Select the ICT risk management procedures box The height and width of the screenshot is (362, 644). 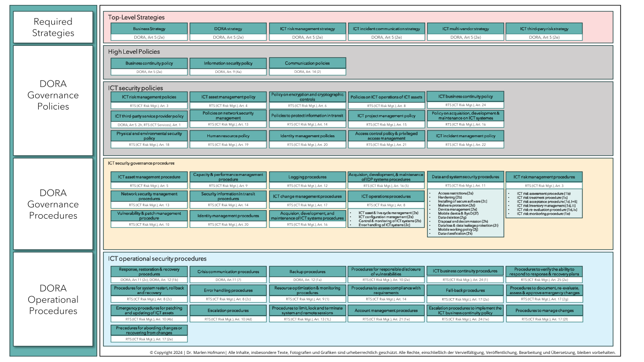pos(544,177)
